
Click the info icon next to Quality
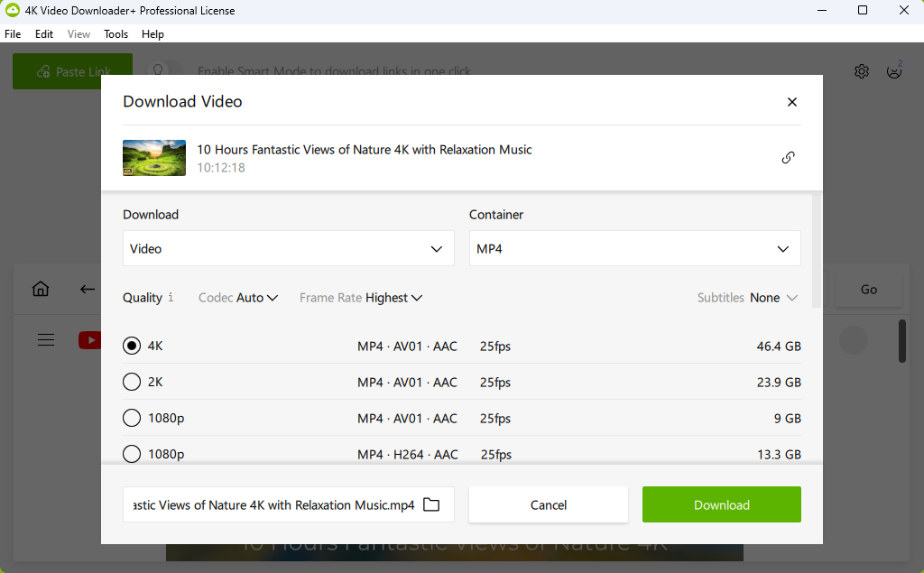(x=171, y=297)
